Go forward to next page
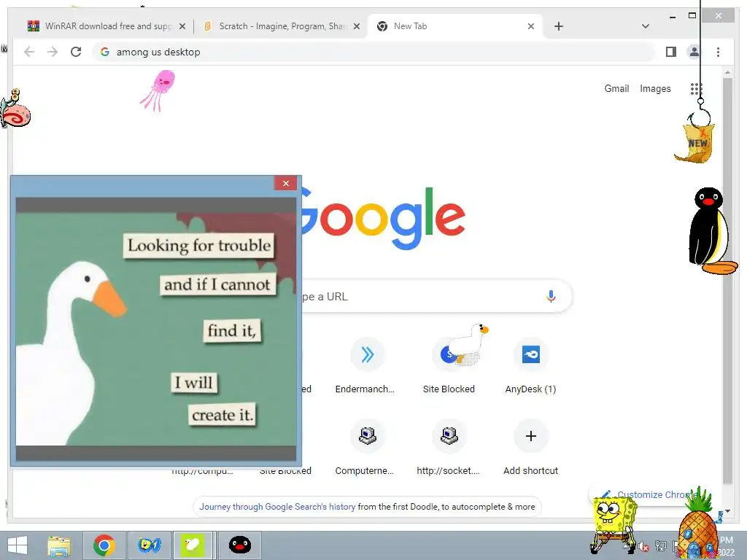 [53, 52]
